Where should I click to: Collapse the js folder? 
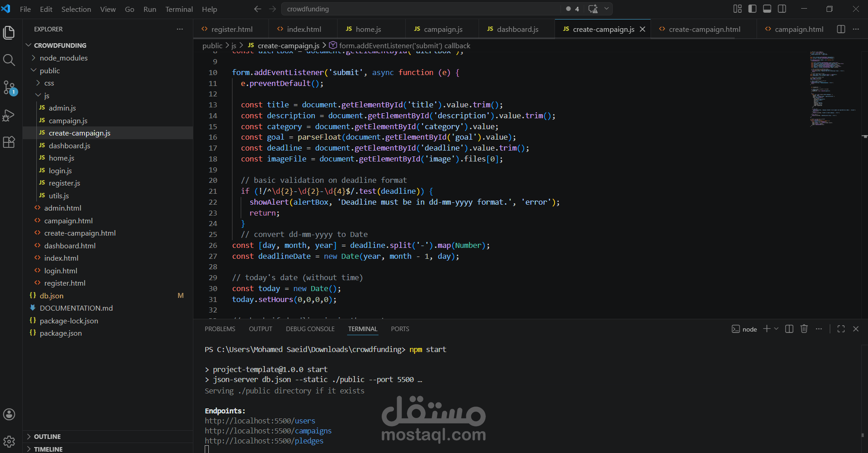tap(46, 96)
